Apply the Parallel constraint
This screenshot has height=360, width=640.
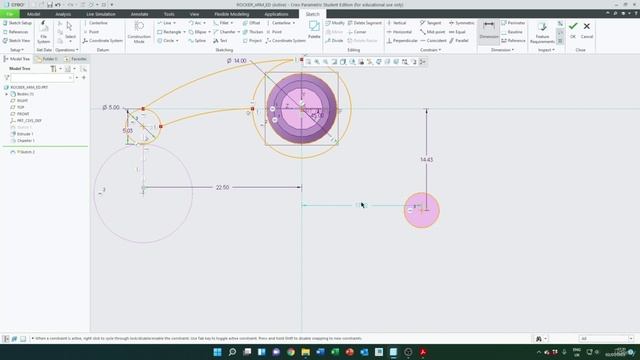pyautogui.click(x=459, y=41)
